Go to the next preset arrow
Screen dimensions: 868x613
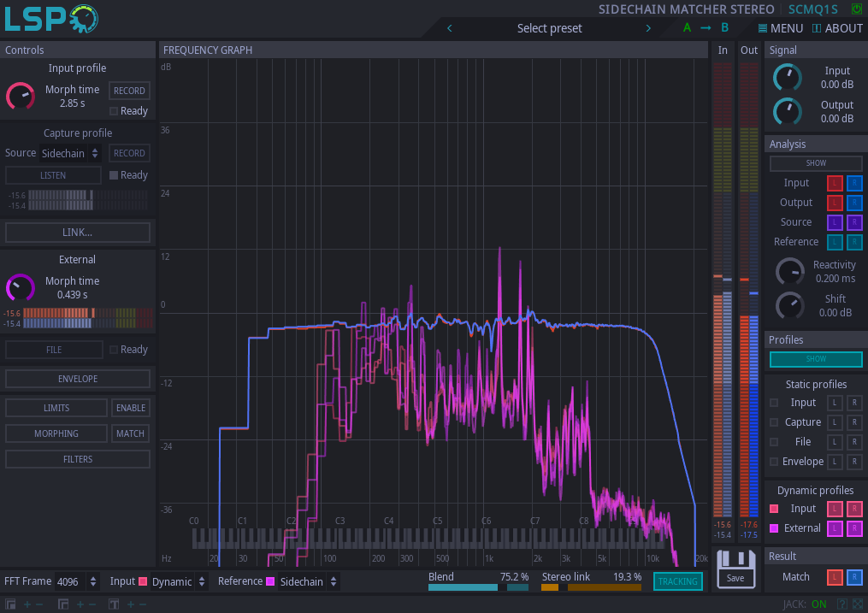coord(648,28)
